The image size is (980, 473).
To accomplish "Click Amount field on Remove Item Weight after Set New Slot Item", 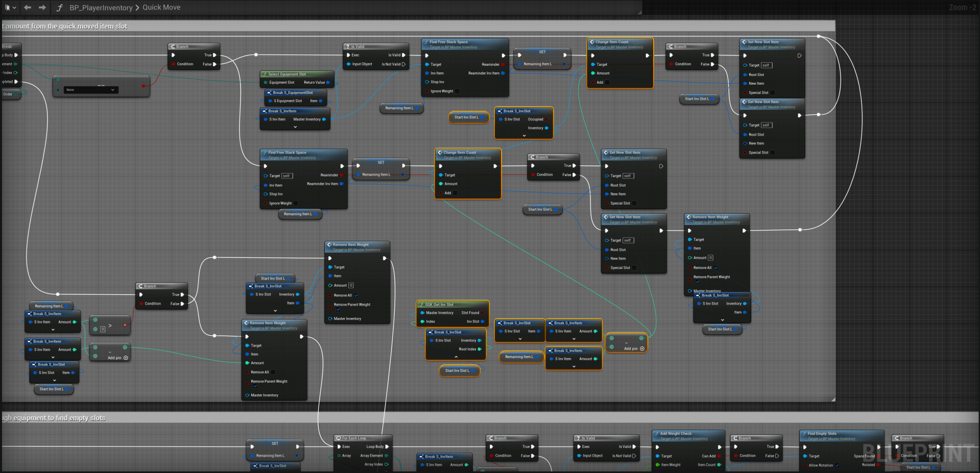I will [x=710, y=258].
